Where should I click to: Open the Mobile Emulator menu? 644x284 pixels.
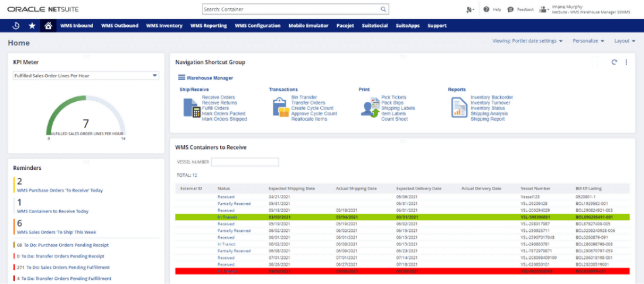309,26
